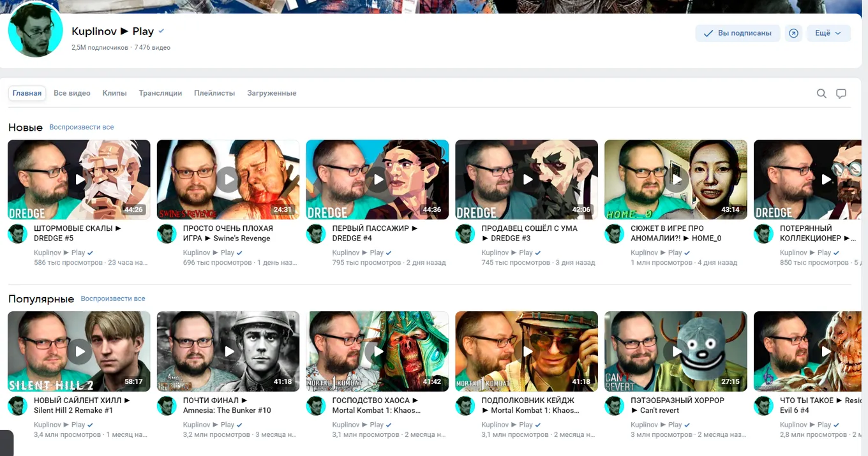Open title СЮЖЕТ В ИГРЕ ПРО АНОМАЛИИ
This screenshot has height=456, width=868.
[676, 233]
